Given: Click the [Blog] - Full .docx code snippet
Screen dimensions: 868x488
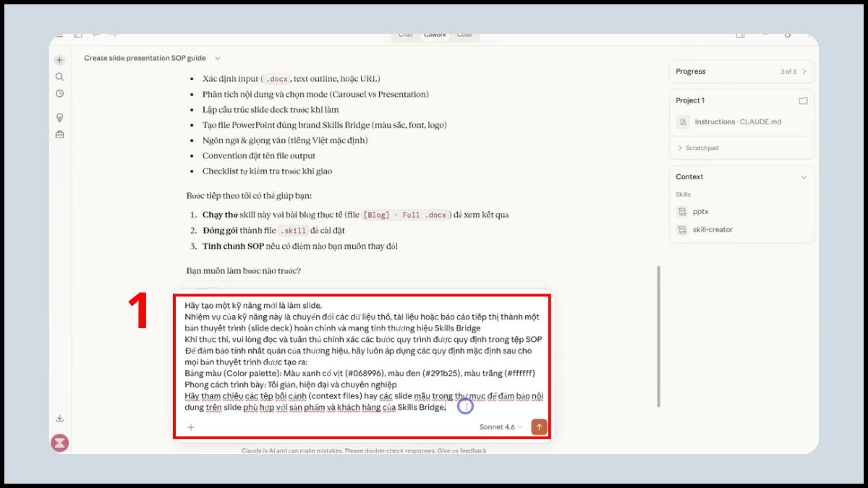Looking at the screenshot, I should click(x=405, y=215).
